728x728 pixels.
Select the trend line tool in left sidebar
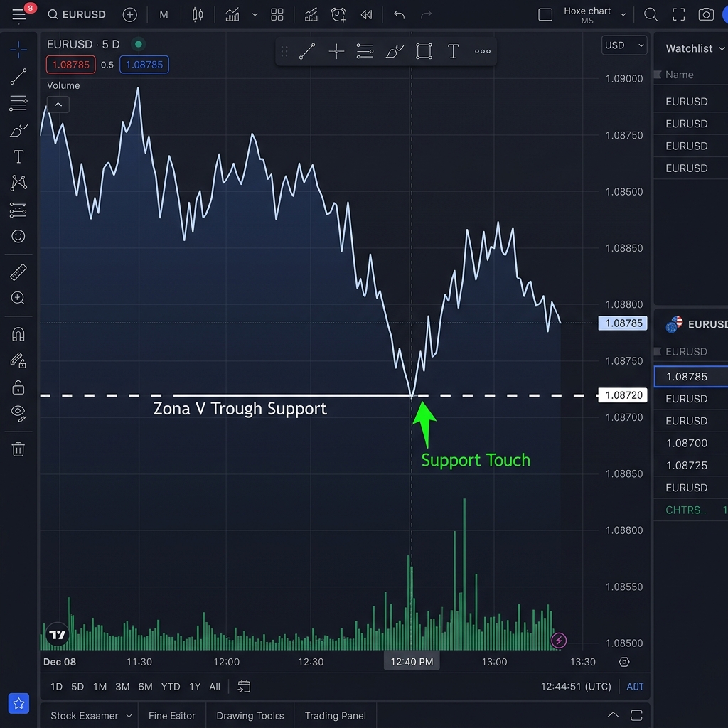[x=18, y=77]
